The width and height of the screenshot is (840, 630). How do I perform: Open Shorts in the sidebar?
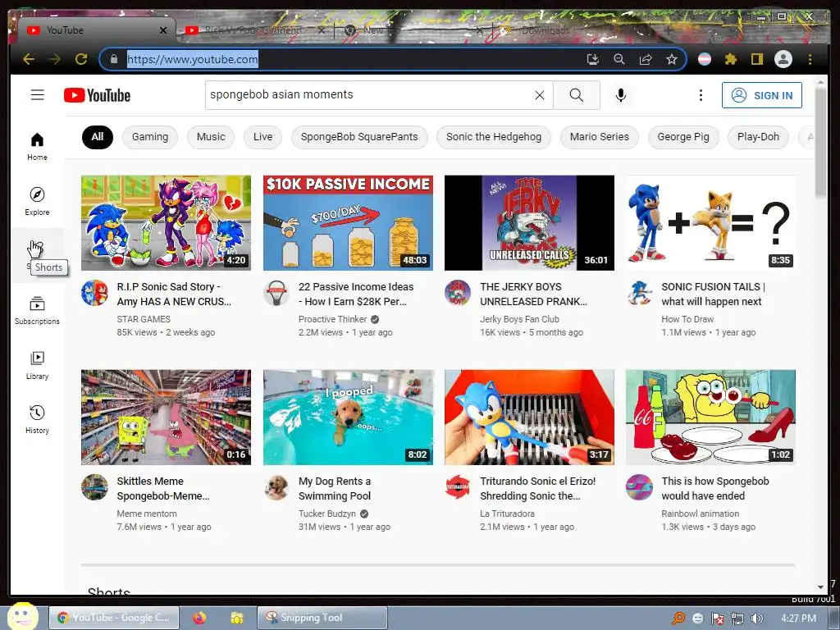[x=37, y=256]
